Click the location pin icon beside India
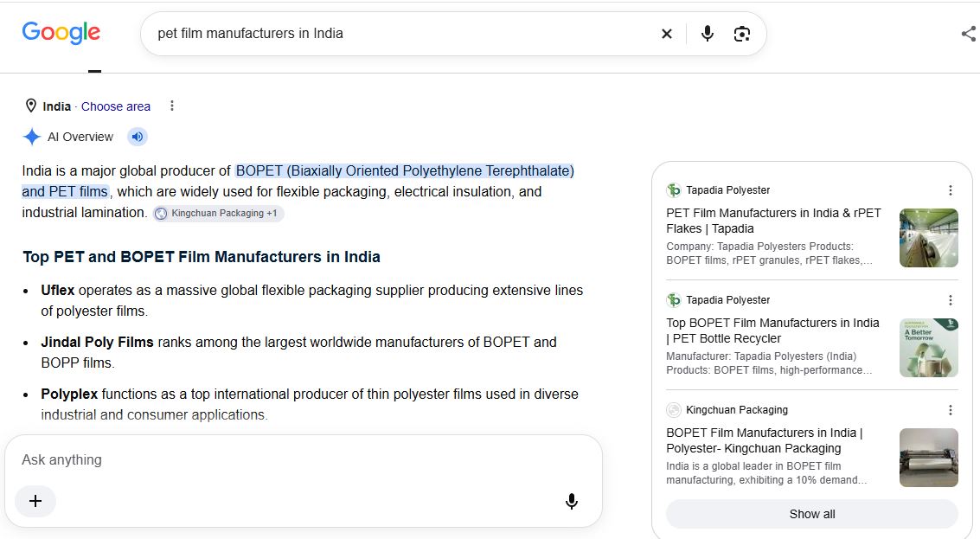980x539 pixels. pos(30,106)
